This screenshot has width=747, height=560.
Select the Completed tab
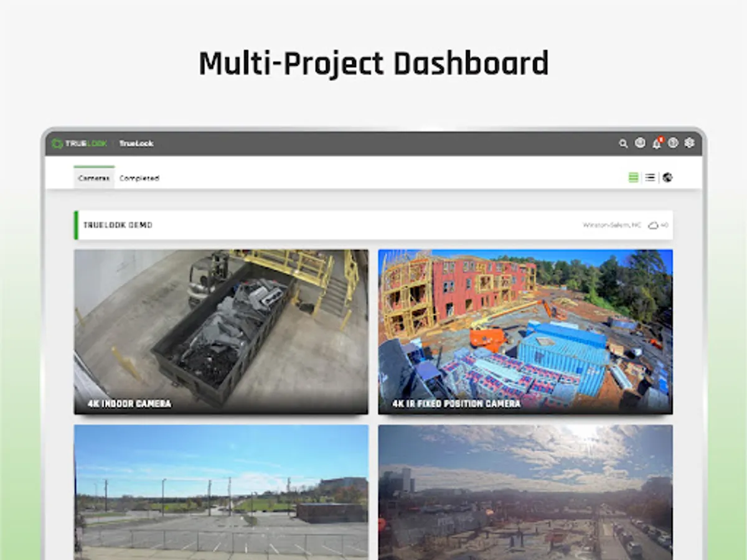(139, 178)
